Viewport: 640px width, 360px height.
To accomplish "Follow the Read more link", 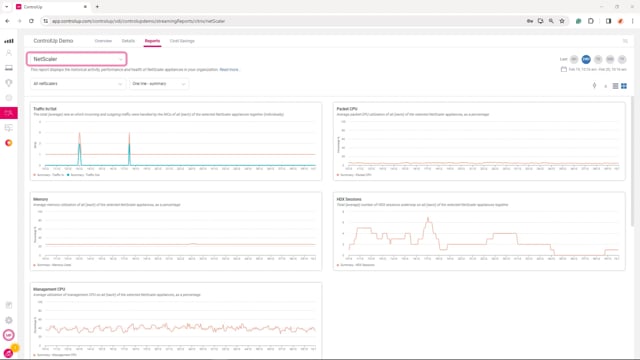I will 229,70.
